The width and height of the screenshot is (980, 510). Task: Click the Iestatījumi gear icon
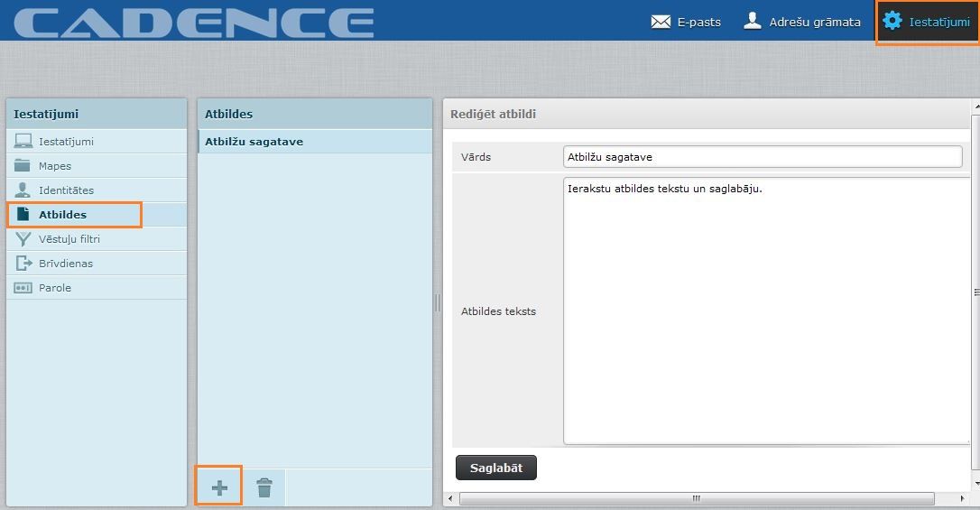(892, 21)
